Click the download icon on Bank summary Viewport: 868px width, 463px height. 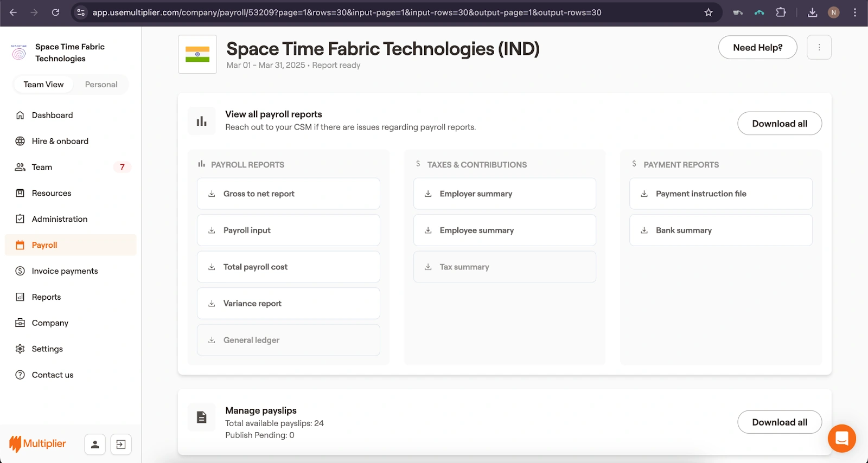[x=644, y=230]
